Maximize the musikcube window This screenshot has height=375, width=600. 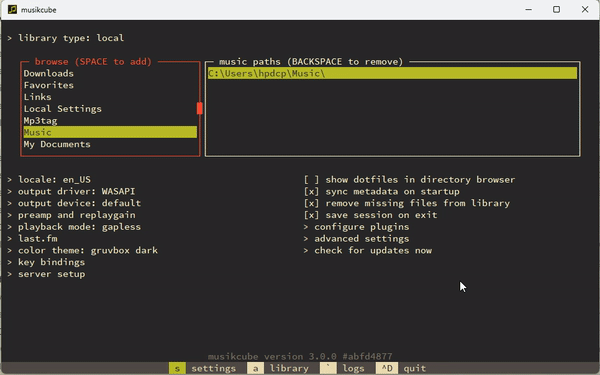pos(556,10)
